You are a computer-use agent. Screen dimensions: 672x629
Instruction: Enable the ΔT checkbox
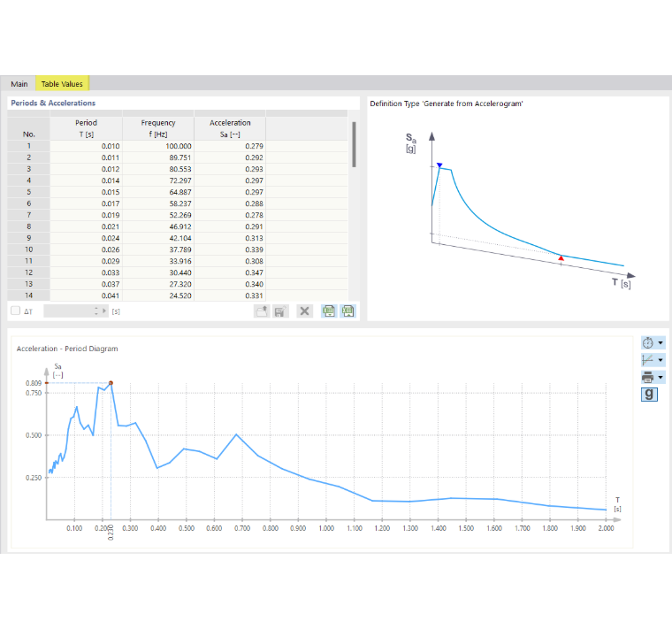15,311
